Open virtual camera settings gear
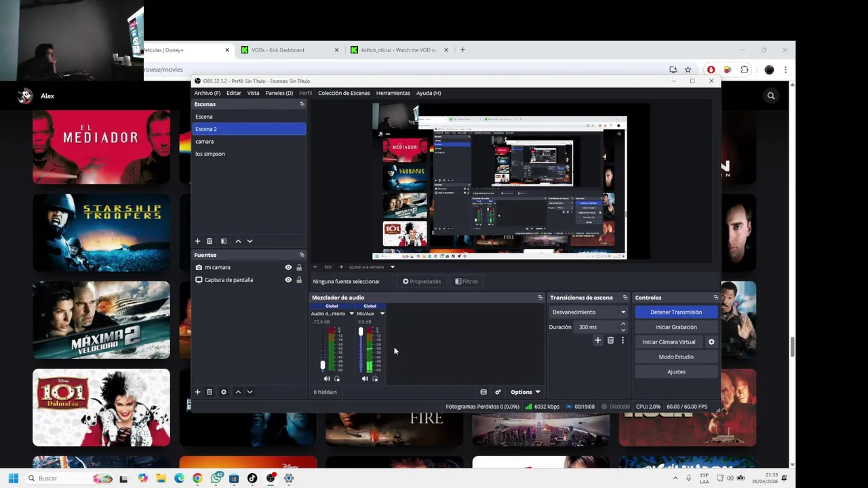The height and width of the screenshot is (488, 868). tap(711, 342)
